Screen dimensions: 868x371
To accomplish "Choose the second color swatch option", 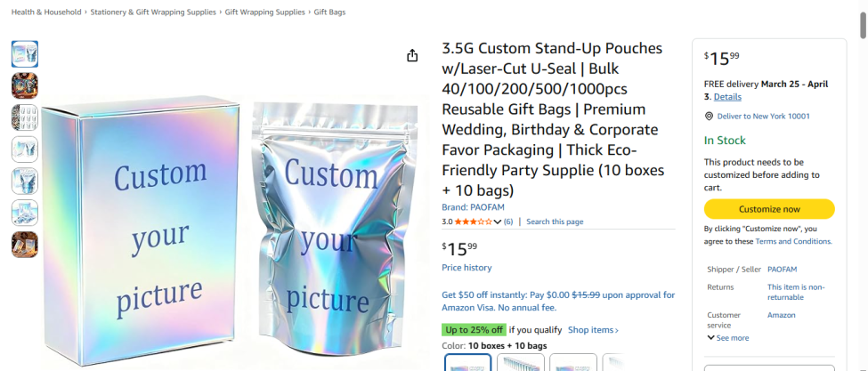I will pyautogui.click(x=521, y=362).
